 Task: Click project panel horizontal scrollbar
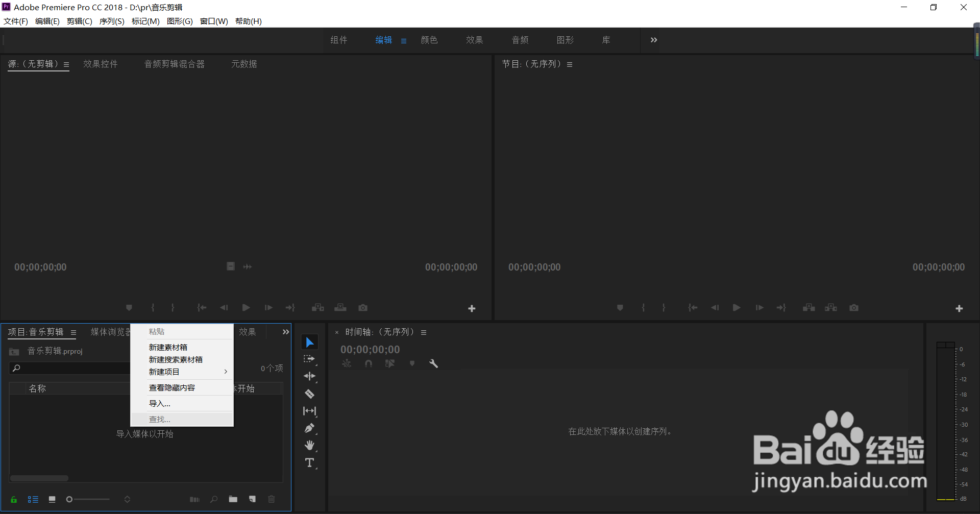point(39,478)
